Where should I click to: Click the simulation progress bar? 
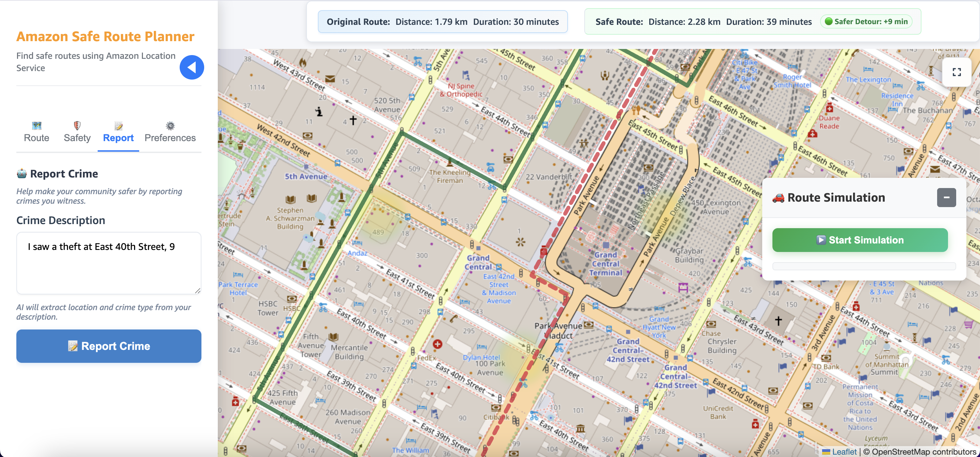[x=864, y=267]
